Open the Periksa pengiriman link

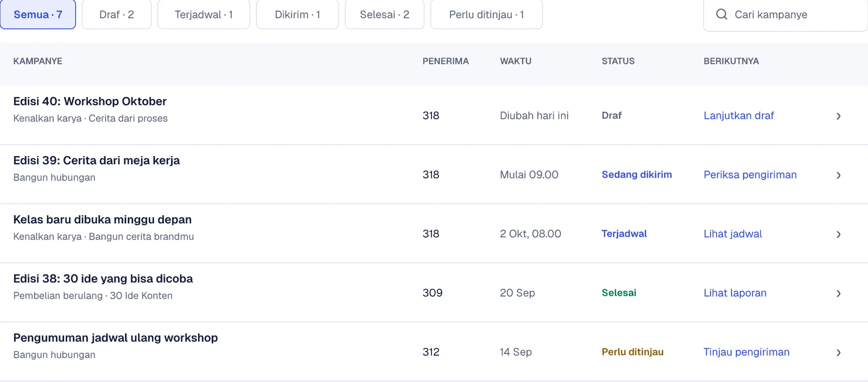[x=750, y=174]
